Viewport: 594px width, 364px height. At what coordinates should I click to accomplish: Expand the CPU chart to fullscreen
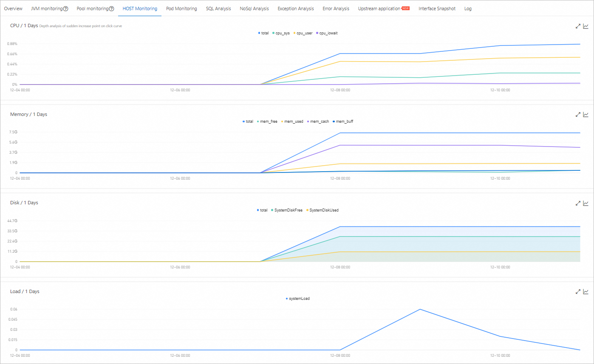pos(578,26)
